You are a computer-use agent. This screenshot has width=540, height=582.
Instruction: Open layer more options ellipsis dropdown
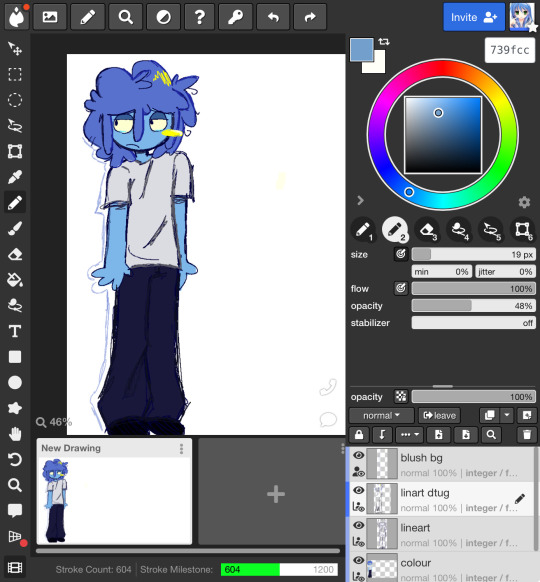[410, 435]
